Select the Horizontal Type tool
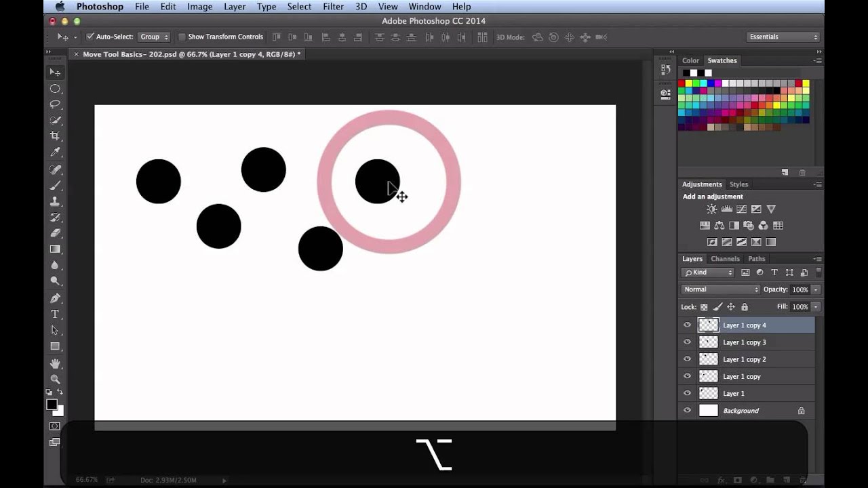Screen dimensions: 868x488 (x=55, y=314)
